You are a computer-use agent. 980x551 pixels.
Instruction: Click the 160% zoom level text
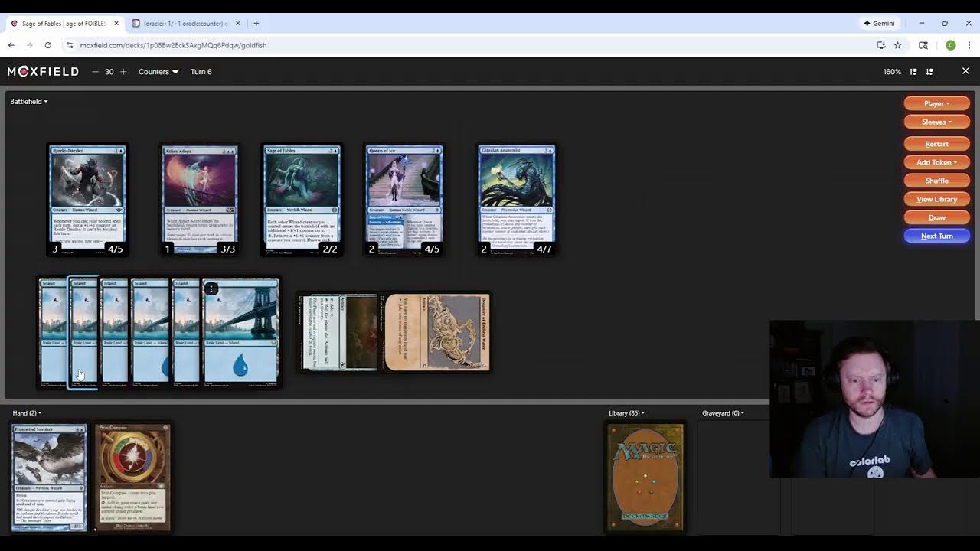point(892,72)
